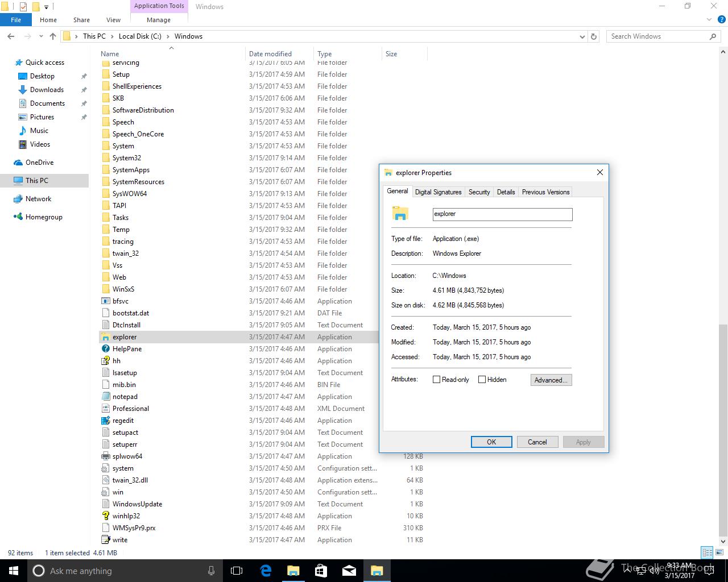
Task: Select Network in navigation pane
Action: click(x=38, y=199)
